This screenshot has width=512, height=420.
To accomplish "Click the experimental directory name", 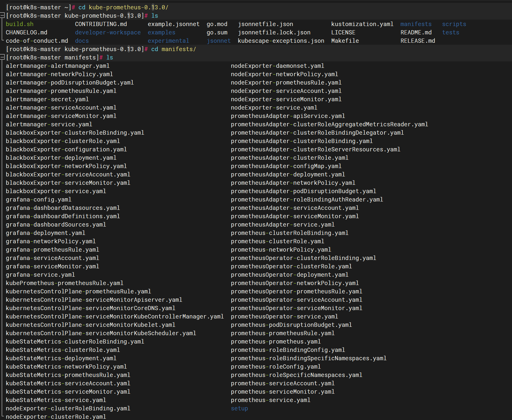I will click(x=168, y=41).
